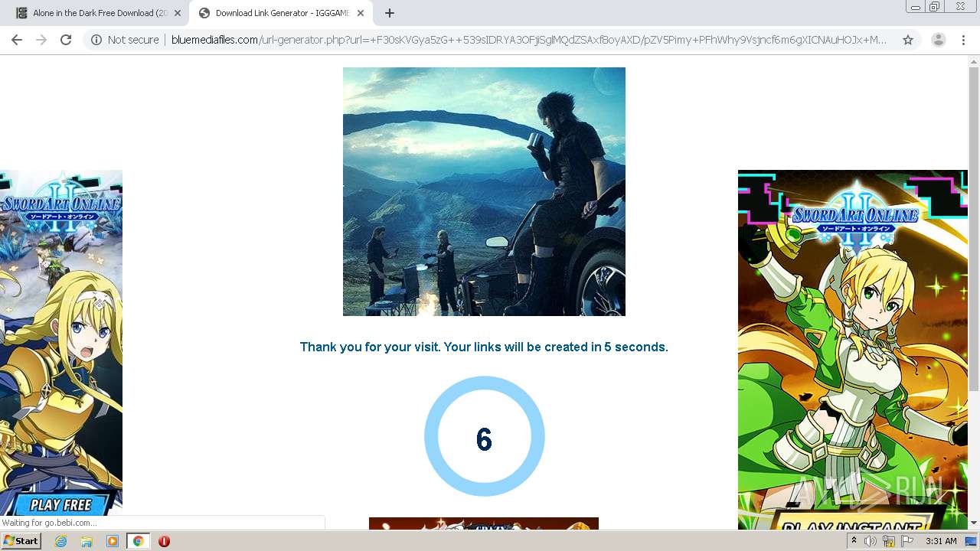Show hidden system tray icons

tap(854, 541)
